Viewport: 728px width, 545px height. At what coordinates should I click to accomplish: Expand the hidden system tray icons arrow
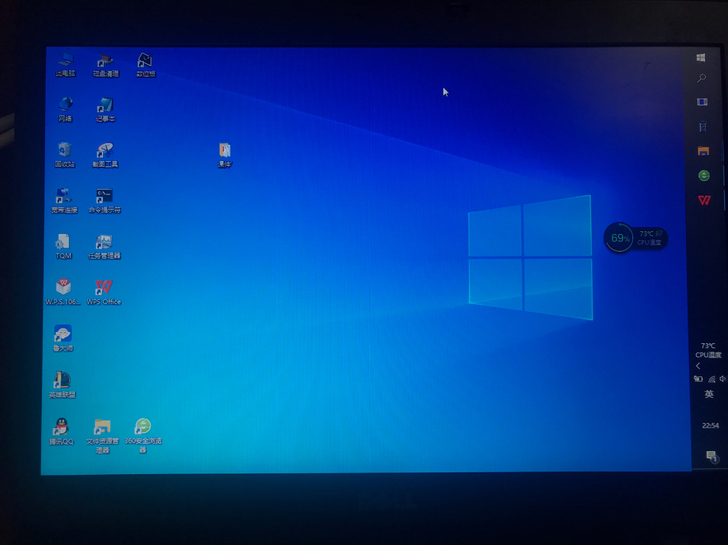point(698,366)
